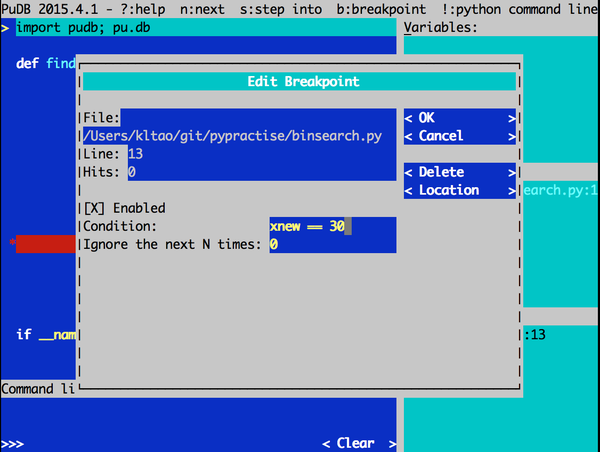Click the >>> command prompt
Image resolution: width=600 pixels, height=452 pixels.
click(x=13, y=443)
